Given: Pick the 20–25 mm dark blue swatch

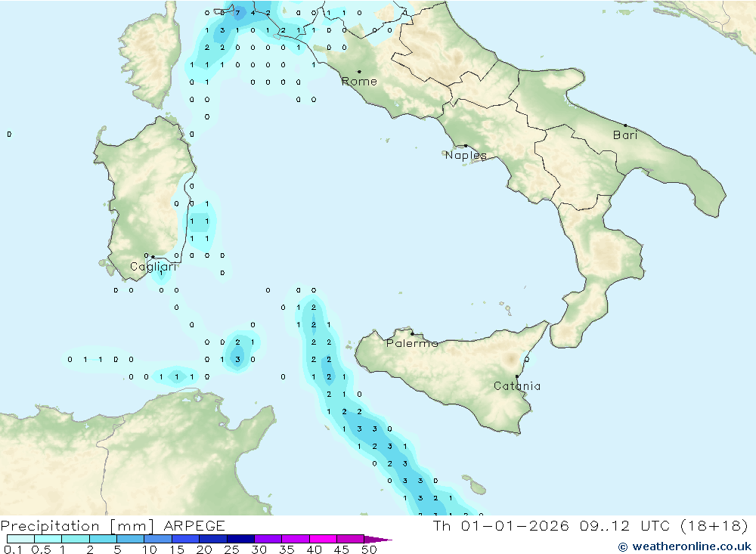Looking at the screenshot, I should 212,539.
